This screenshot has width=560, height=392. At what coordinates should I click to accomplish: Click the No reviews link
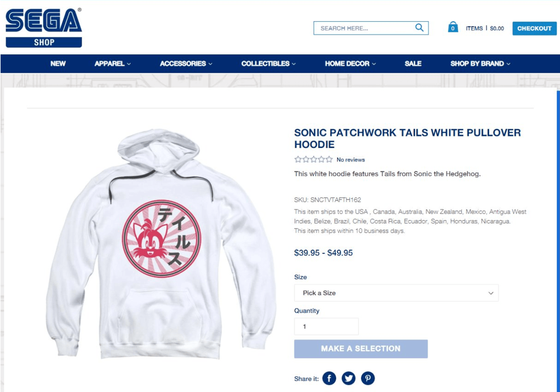(351, 160)
